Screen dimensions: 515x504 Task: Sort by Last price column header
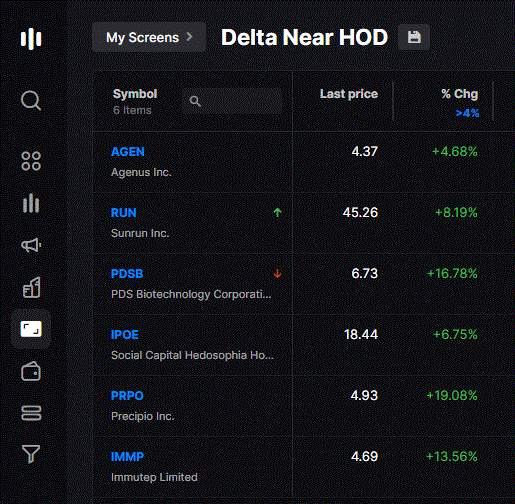(349, 94)
